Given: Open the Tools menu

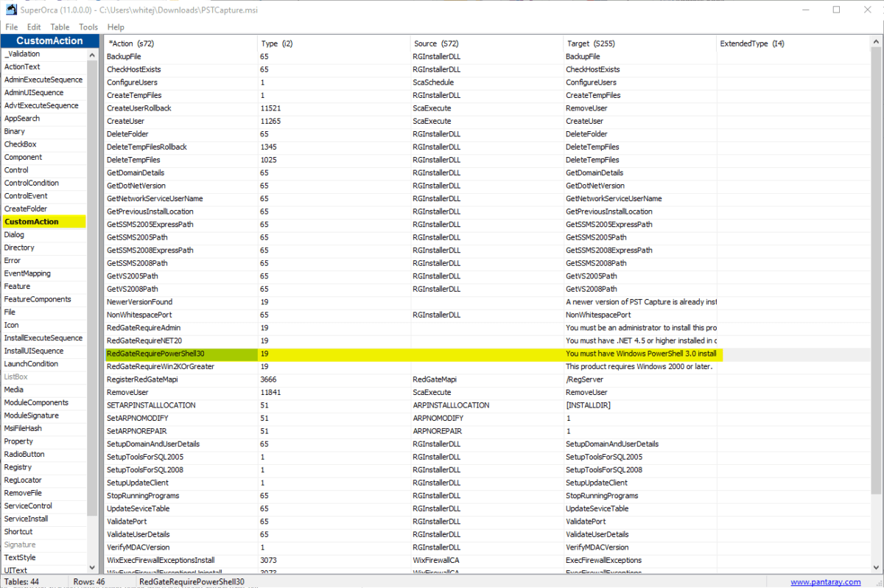Looking at the screenshot, I should (88, 27).
